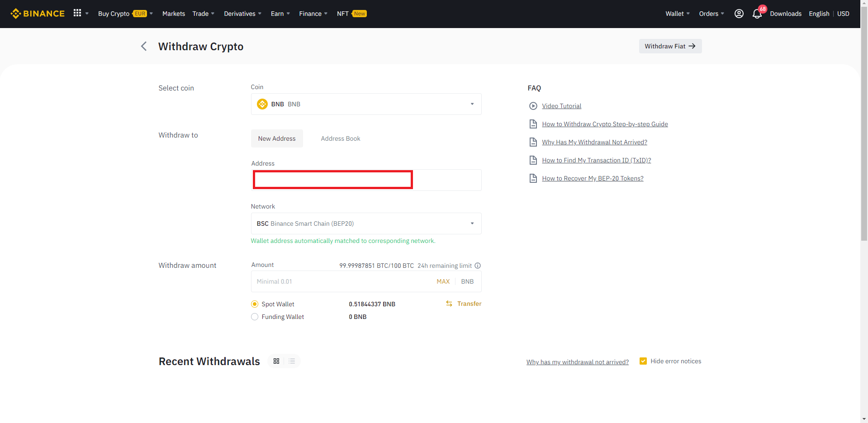Open How to Withdraw Crypto Step-by-step Guide
The image size is (868, 423).
(605, 124)
